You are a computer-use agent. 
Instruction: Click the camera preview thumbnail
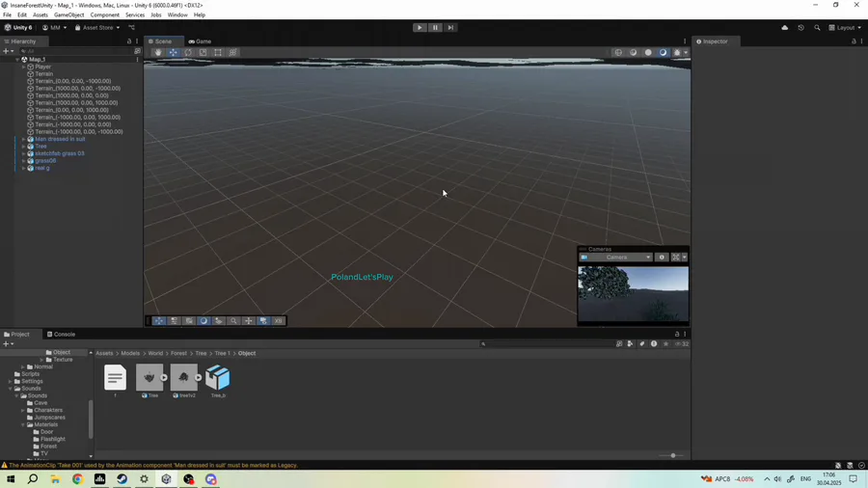[634, 294]
